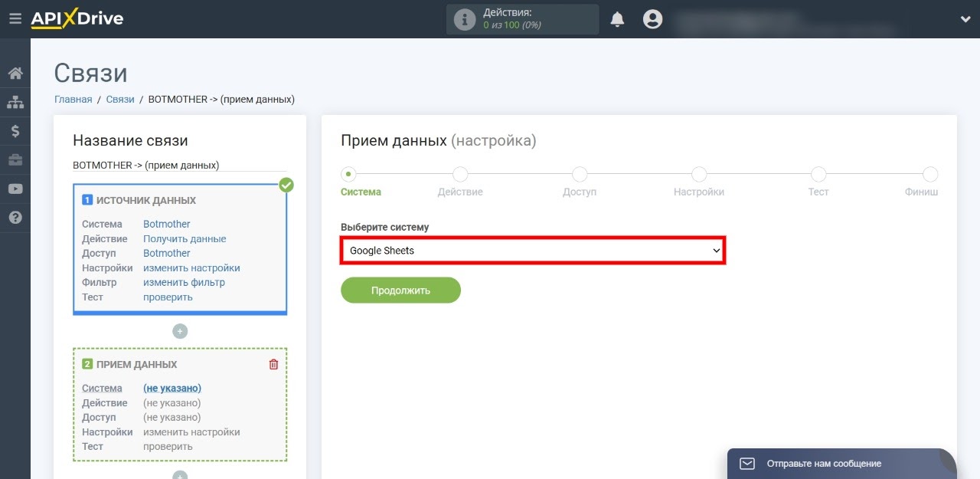Open the user profile avatar icon
Viewport: 980px width, 479px height.
pos(652,19)
